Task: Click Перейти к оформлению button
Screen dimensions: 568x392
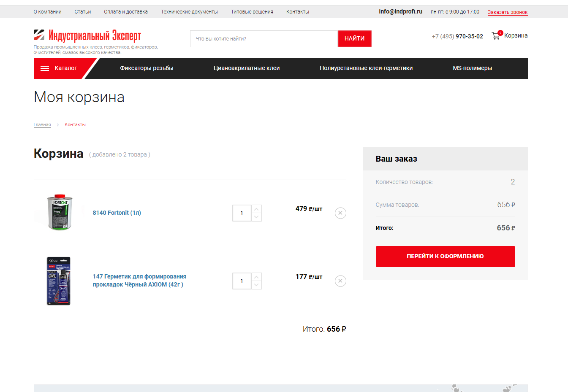Action: [x=445, y=257]
